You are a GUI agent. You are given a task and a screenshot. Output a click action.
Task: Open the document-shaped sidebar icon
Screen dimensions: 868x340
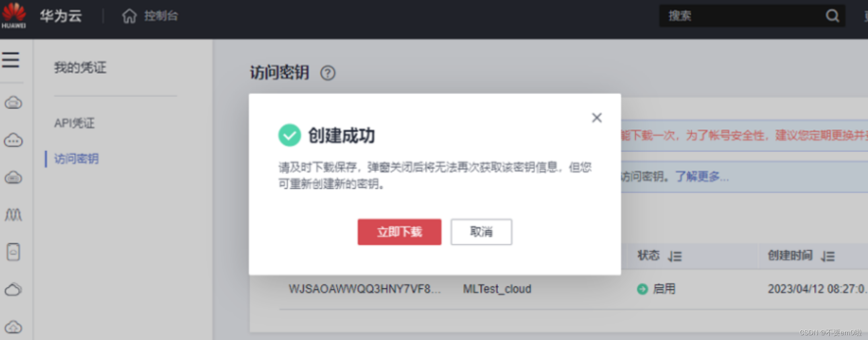click(13, 252)
